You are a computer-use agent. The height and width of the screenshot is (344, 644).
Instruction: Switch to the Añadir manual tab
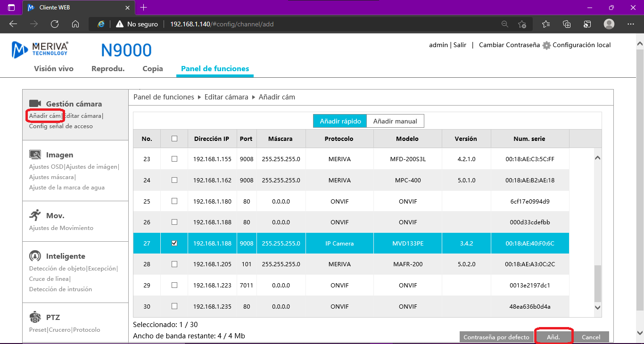click(x=395, y=121)
